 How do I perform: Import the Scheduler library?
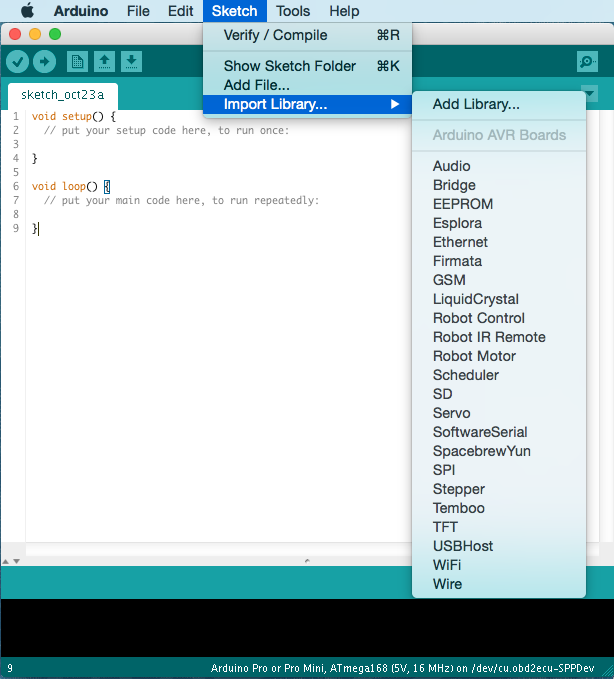pos(499,375)
